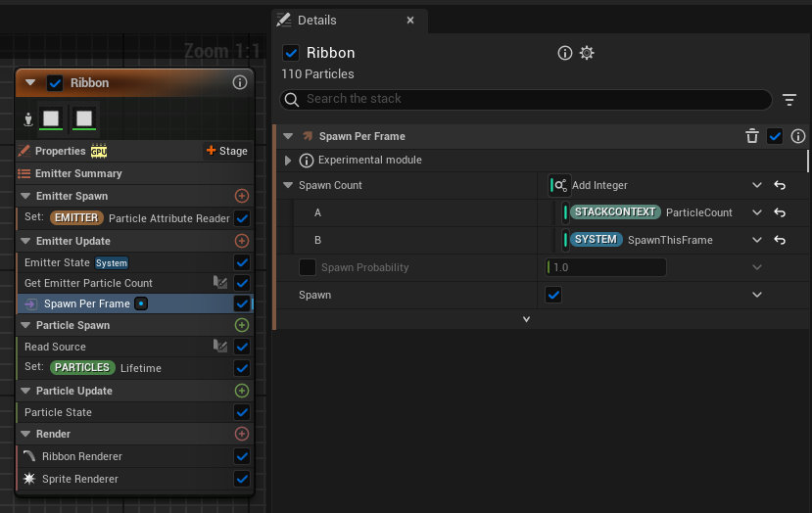Toggle Get Emitter Particle Count checkbox
The height and width of the screenshot is (513, 812).
coord(242,283)
